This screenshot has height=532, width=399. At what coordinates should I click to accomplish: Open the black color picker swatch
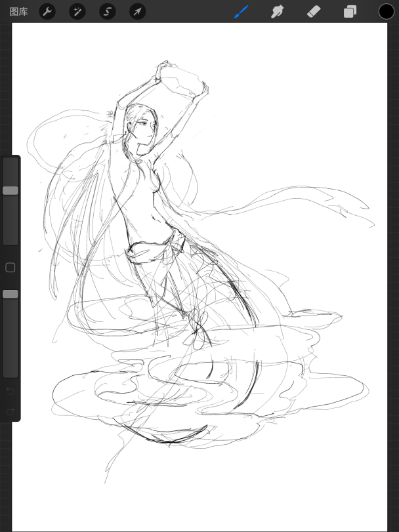(386, 12)
